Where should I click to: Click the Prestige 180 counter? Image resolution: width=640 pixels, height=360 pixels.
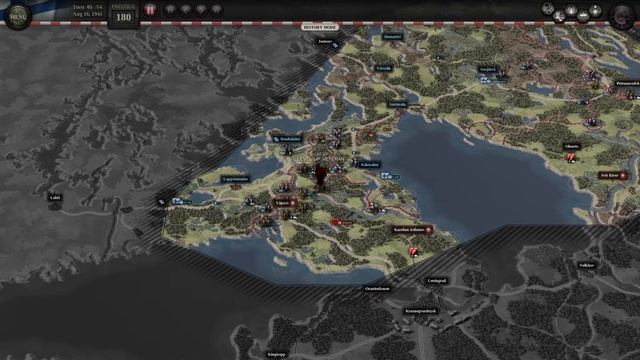(x=123, y=14)
